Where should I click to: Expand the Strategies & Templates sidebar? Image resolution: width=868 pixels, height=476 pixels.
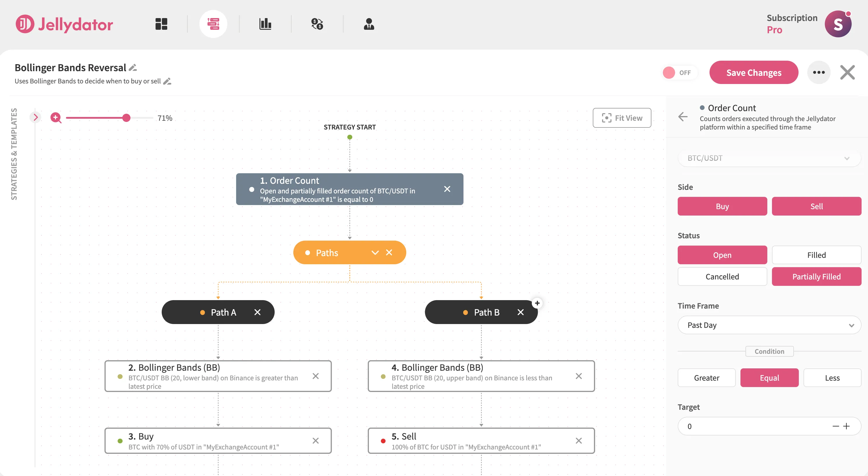[35, 117]
